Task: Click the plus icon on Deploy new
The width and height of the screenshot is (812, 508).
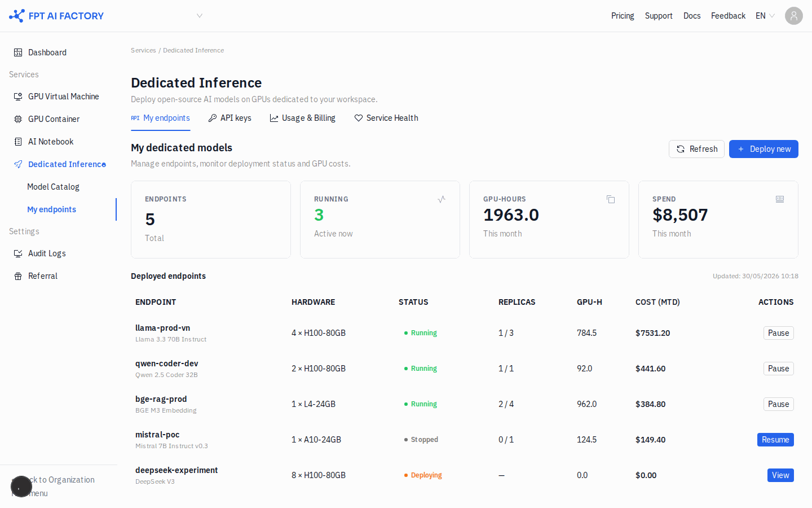Action: point(741,149)
